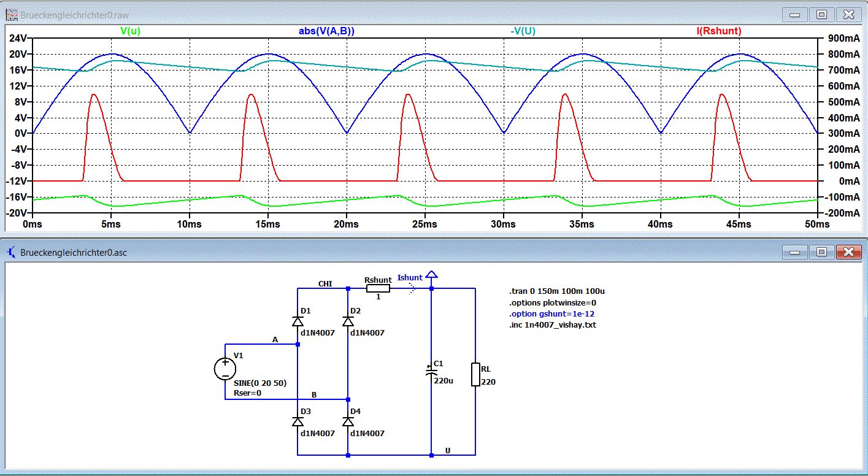
Task: Select diode D3 symbol
Action: coord(298,421)
